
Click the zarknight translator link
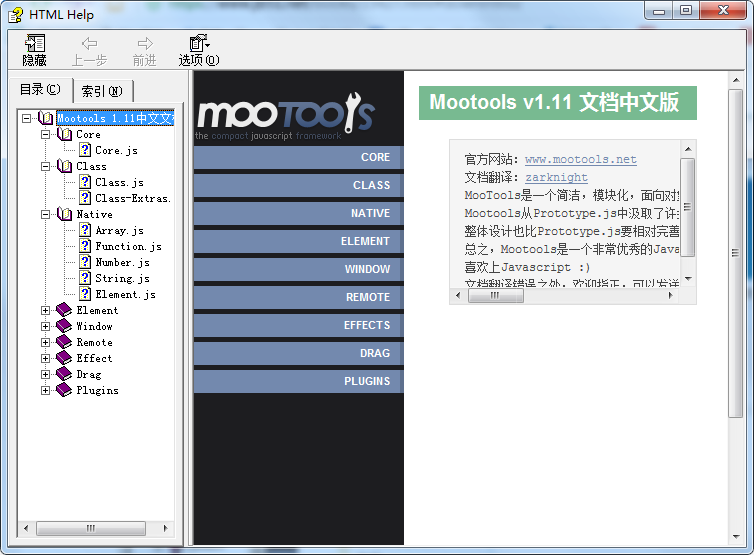pyautogui.click(x=556, y=177)
